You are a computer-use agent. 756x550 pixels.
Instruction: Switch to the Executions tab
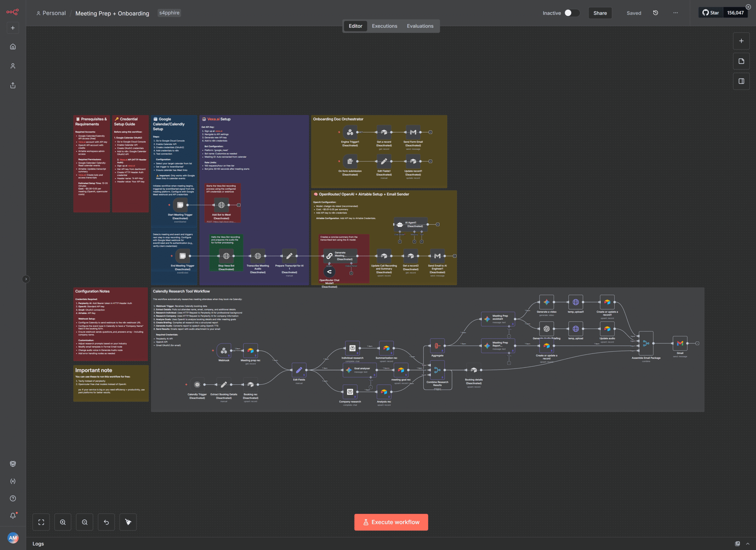(384, 26)
